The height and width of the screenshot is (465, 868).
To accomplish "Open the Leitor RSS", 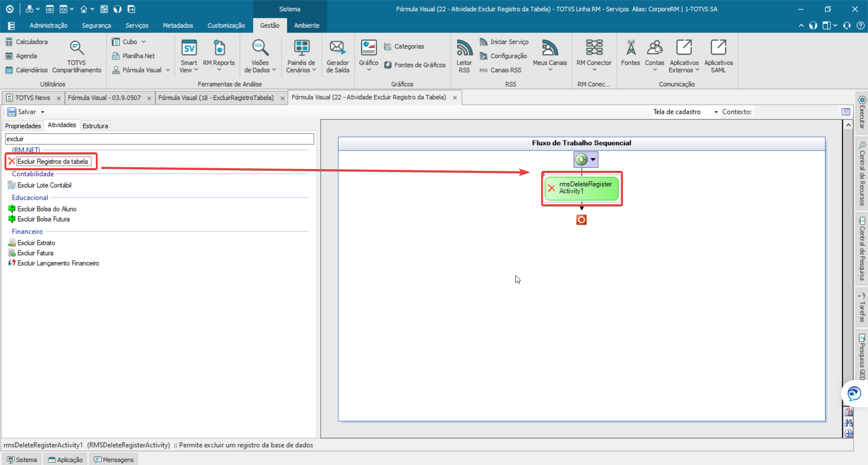I will pos(464,56).
